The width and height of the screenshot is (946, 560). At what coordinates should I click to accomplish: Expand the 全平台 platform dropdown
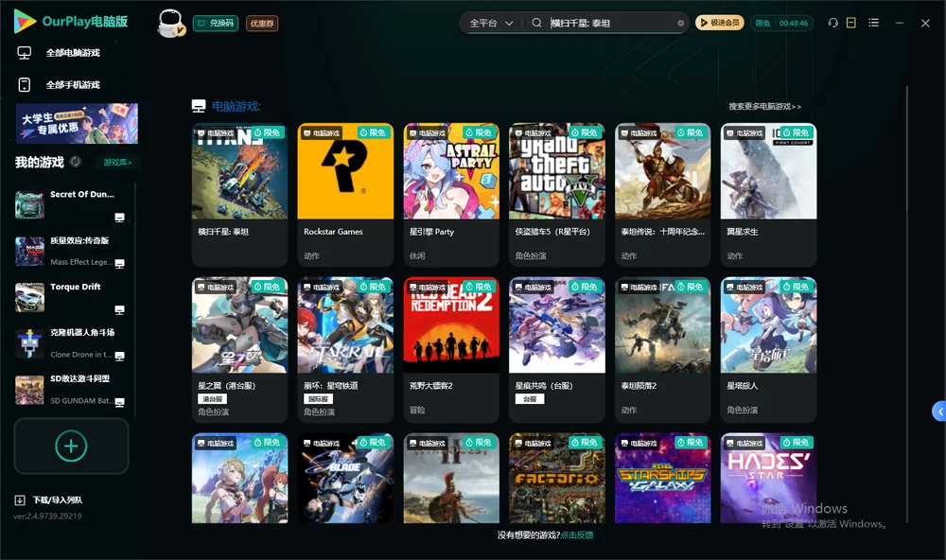point(491,23)
